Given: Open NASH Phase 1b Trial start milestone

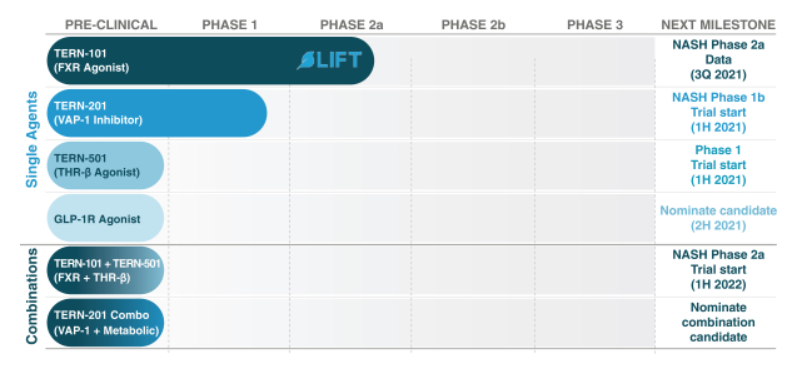Looking at the screenshot, I should 718,112.
